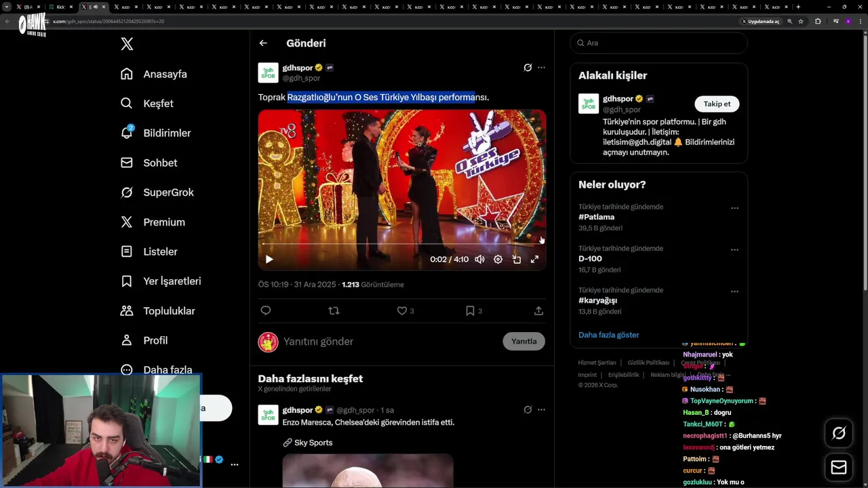The height and width of the screenshot is (488, 868).
Task: Open SuperGrok from the sidebar
Action: [157, 192]
